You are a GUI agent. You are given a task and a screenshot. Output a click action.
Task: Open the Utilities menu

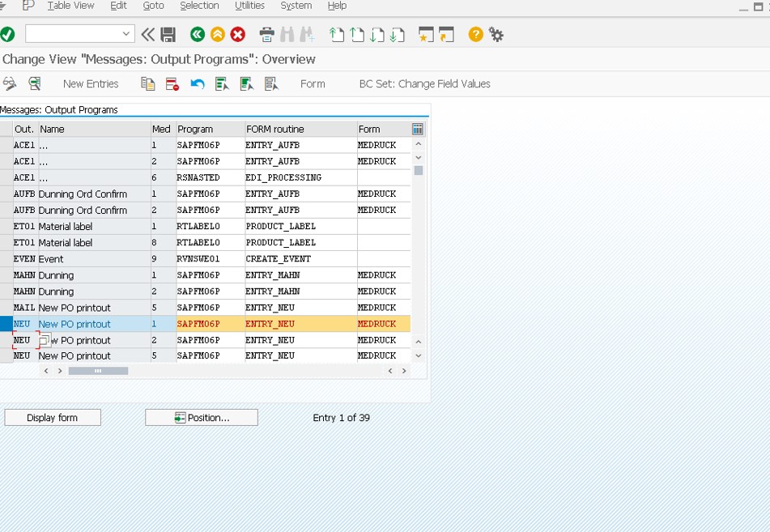[x=249, y=6]
